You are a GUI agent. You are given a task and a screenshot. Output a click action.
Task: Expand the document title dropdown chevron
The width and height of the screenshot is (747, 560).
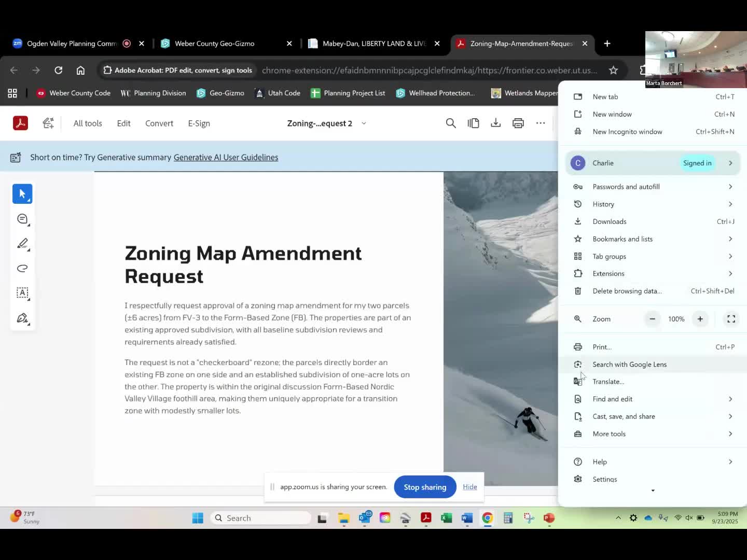click(364, 123)
